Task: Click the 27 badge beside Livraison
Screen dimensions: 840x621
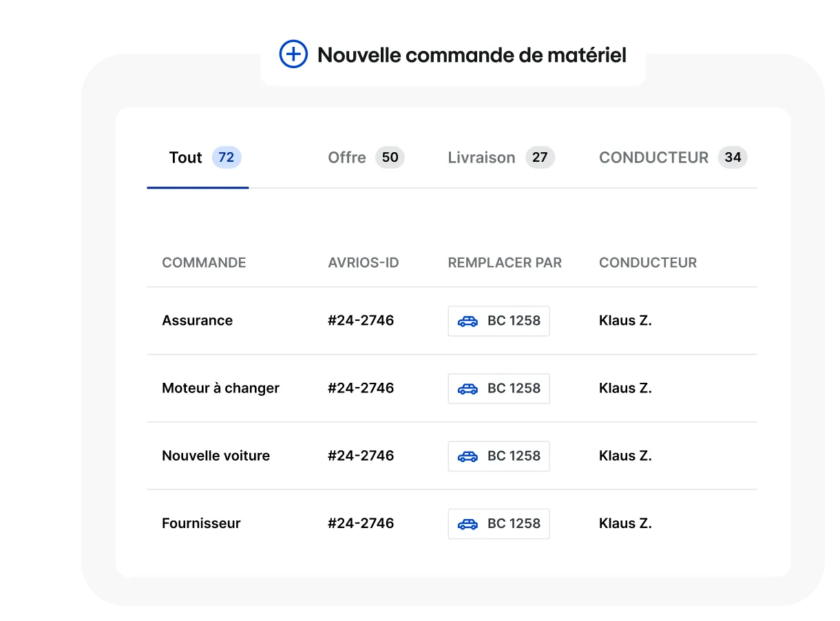Action: [540, 158]
